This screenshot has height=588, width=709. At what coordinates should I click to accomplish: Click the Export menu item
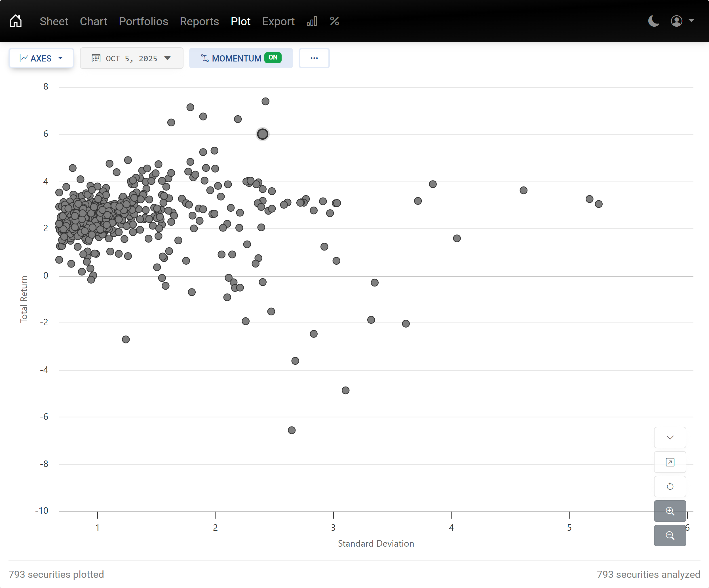pyautogui.click(x=278, y=21)
